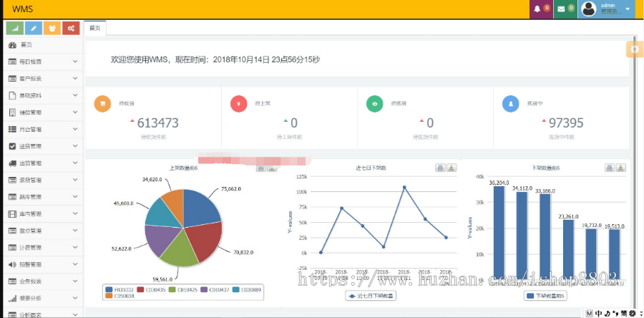
Task: Switch to the 首页 tab
Action: 95,28
